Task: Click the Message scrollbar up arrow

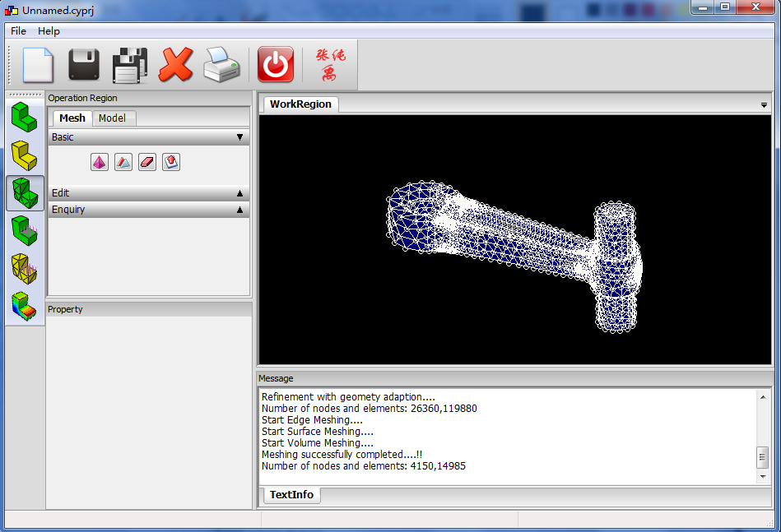Action: coord(763,397)
